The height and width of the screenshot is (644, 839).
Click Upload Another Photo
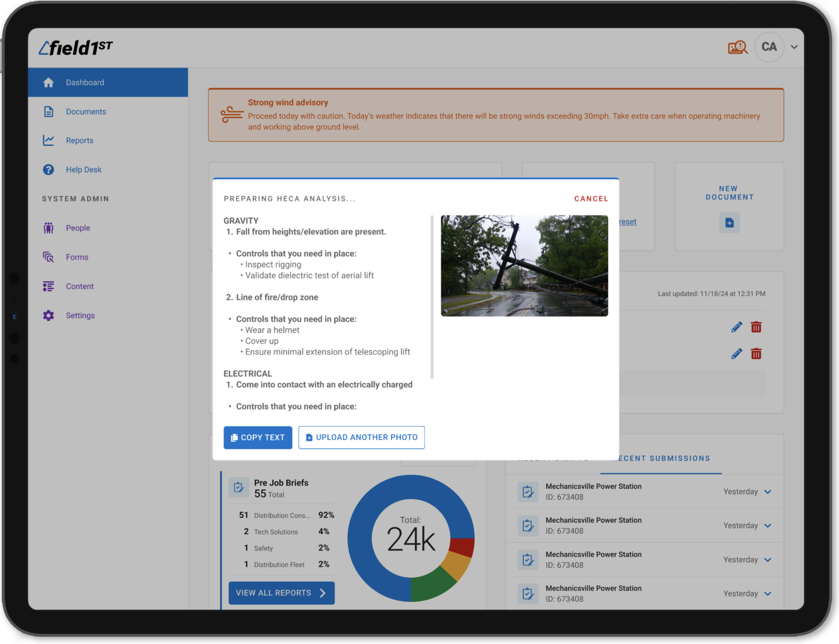(361, 438)
